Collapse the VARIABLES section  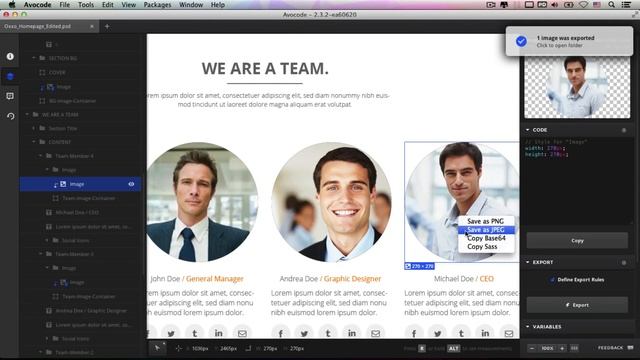pos(527,327)
